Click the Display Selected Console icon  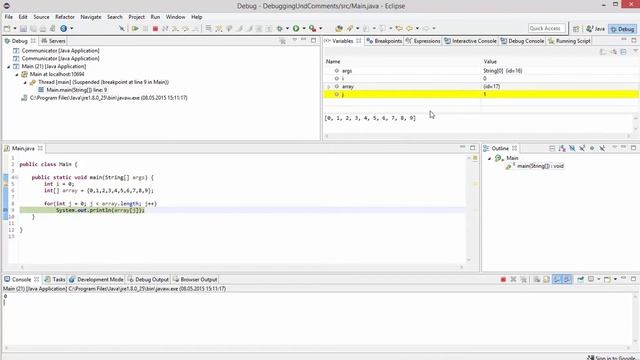coord(591,280)
